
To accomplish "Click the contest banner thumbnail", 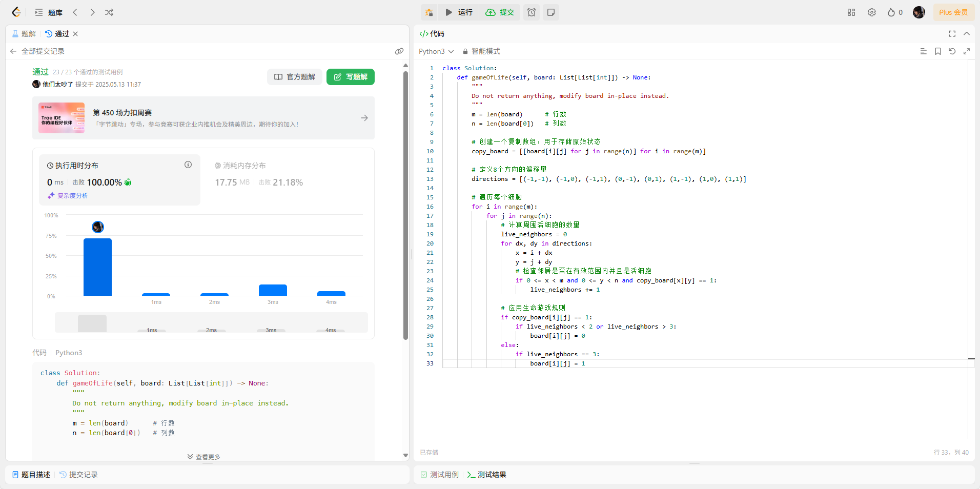I will (x=62, y=118).
